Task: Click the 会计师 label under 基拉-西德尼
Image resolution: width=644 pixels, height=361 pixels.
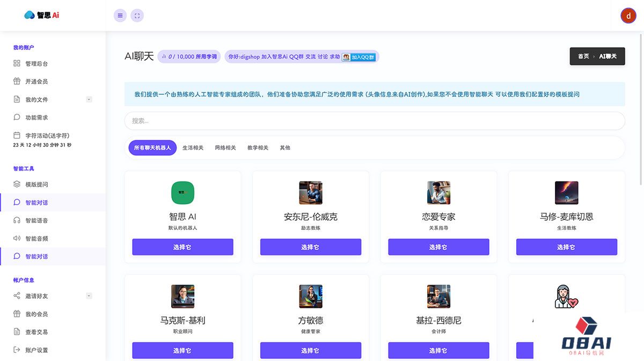Action: coord(438,331)
